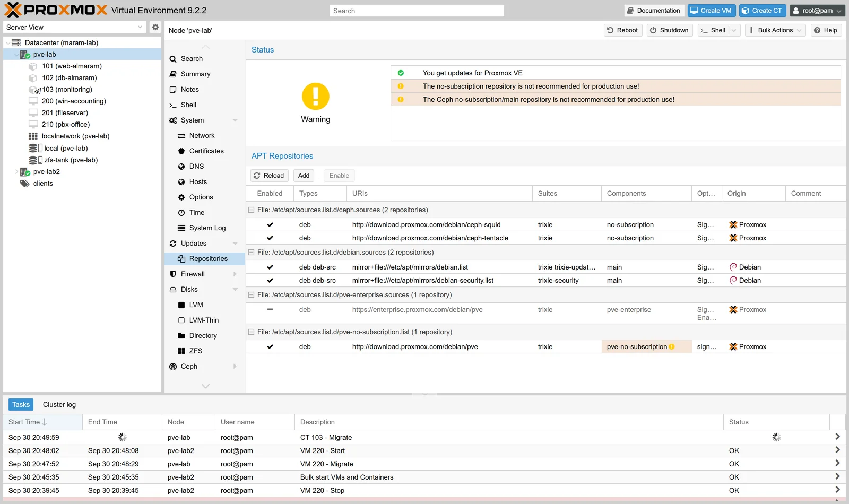Toggle enabled checkmark for debian.list mirror repository
849x504 pixels.
[270, 267]
